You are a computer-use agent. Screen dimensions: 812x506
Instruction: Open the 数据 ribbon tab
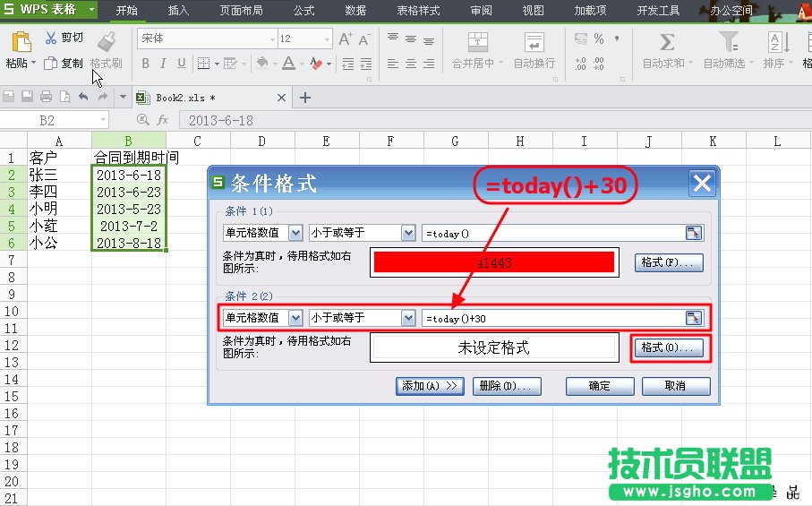click(x=355, y=11)
